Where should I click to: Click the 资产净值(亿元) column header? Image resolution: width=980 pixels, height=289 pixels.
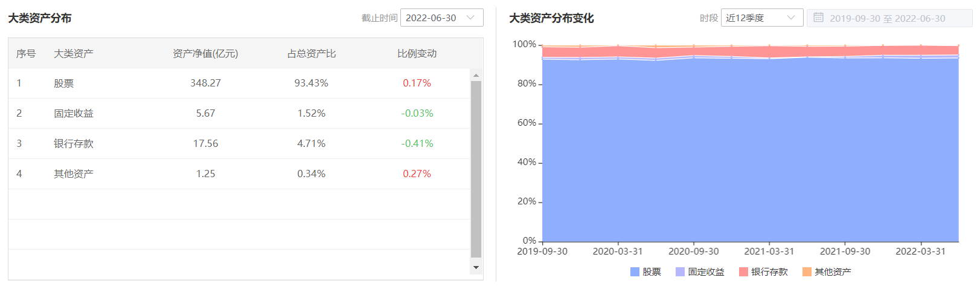(205, 53)
